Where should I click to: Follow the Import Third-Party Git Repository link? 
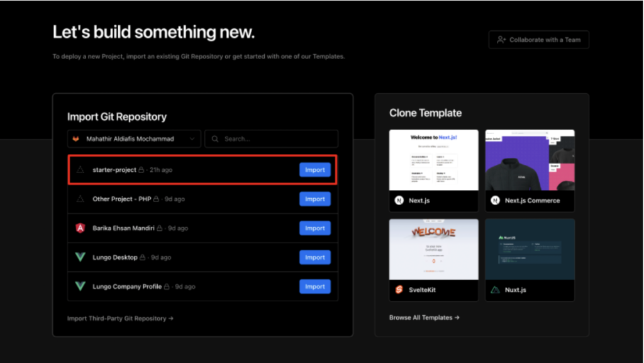(x=119, y=318)
